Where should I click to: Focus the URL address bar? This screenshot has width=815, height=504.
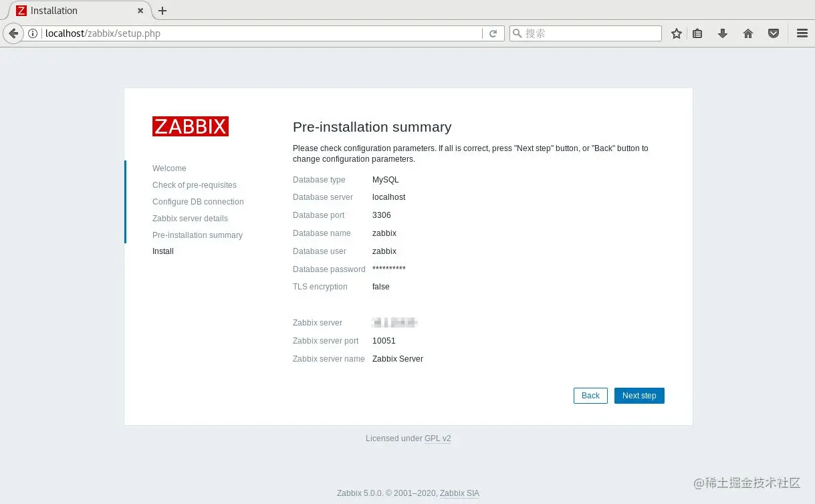[261, 33]
